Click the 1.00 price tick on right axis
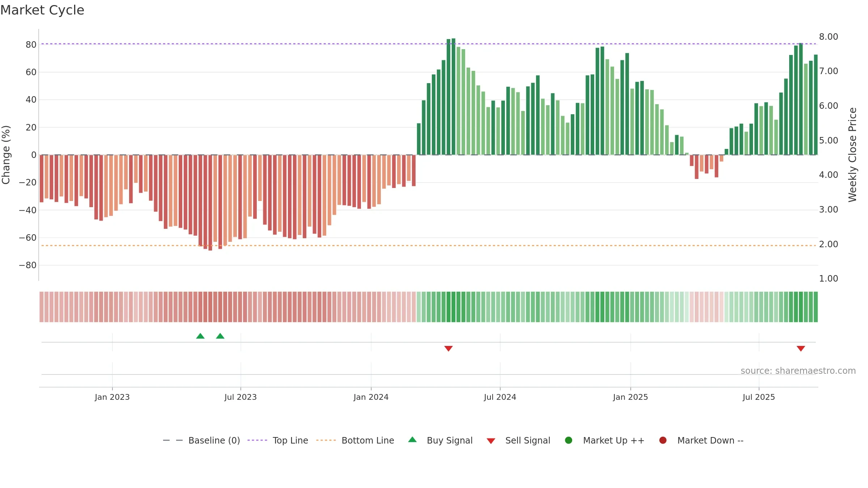 pyautogui.click(x=829, y=279)
